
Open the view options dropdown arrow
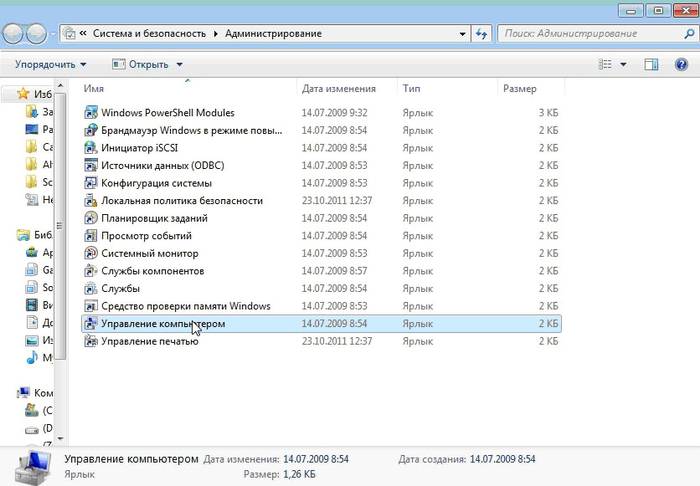click(623, 65)
